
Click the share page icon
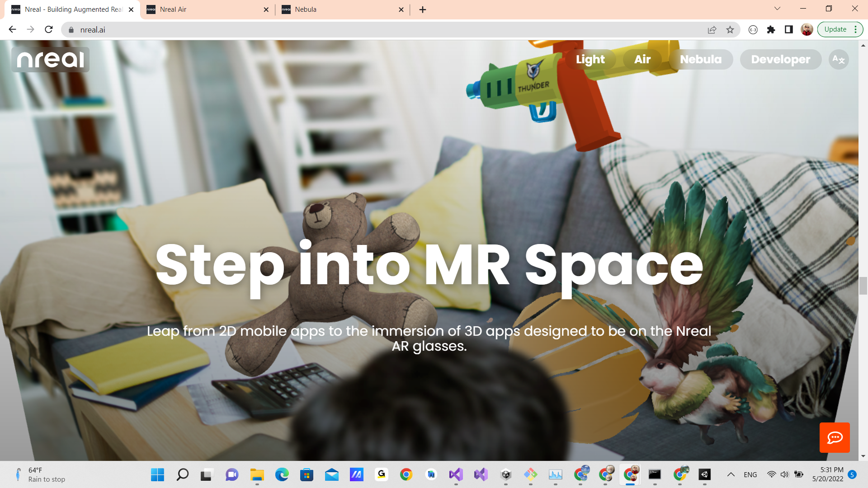tap(712, 30)
